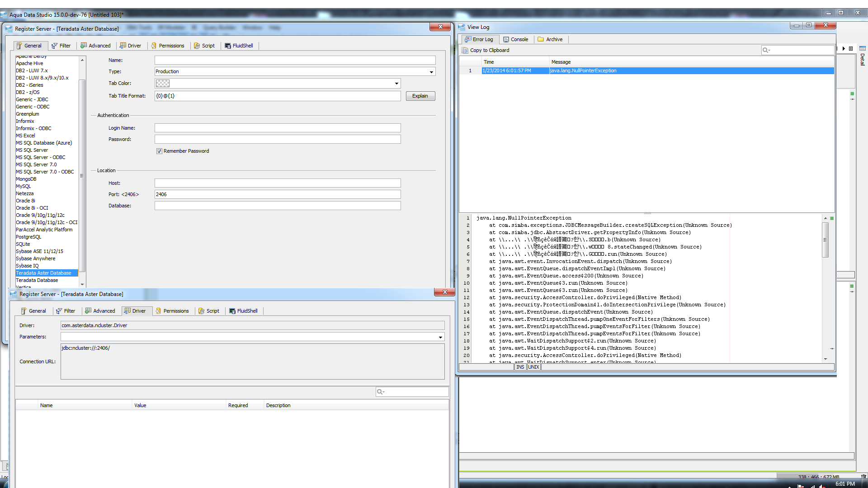Open the Tab Color dropdown
The image size is (868, 488).
click(396, 83)
